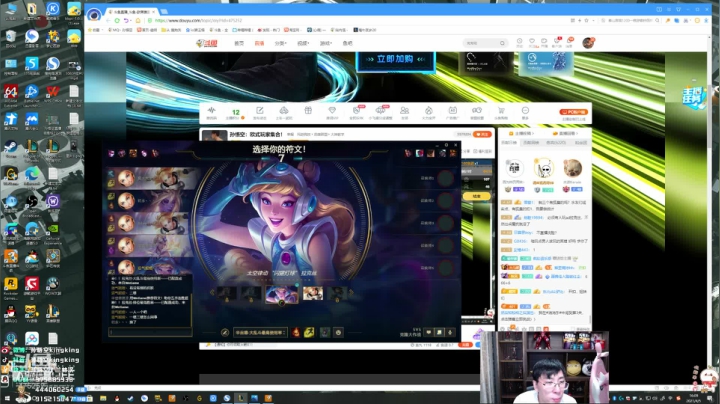Open watch history clock icon in Douyu header
This screenshot has width=720, height=404.
point(519,42)
